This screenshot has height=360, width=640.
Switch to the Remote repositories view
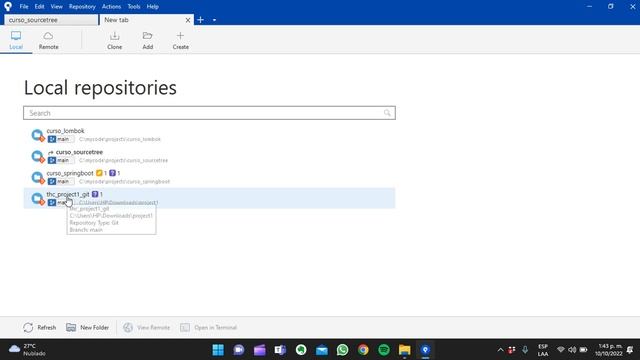coord(48,40)
